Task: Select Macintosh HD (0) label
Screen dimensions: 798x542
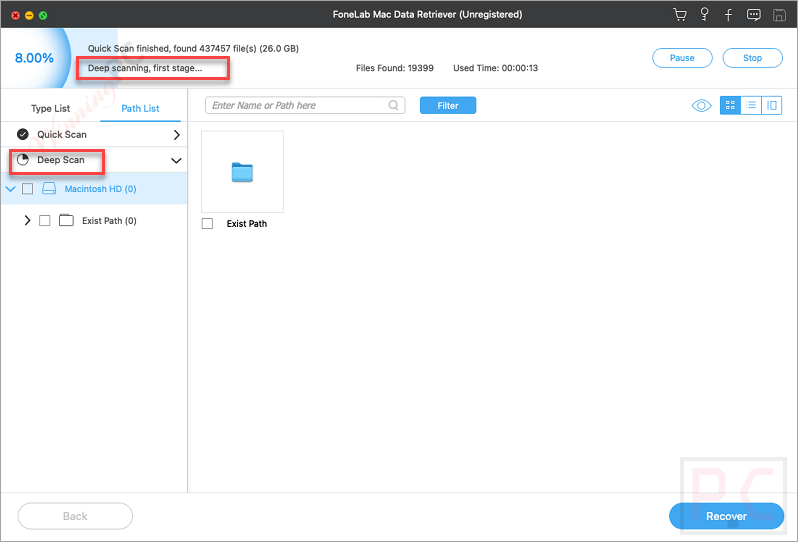Action: pos(100,189)
